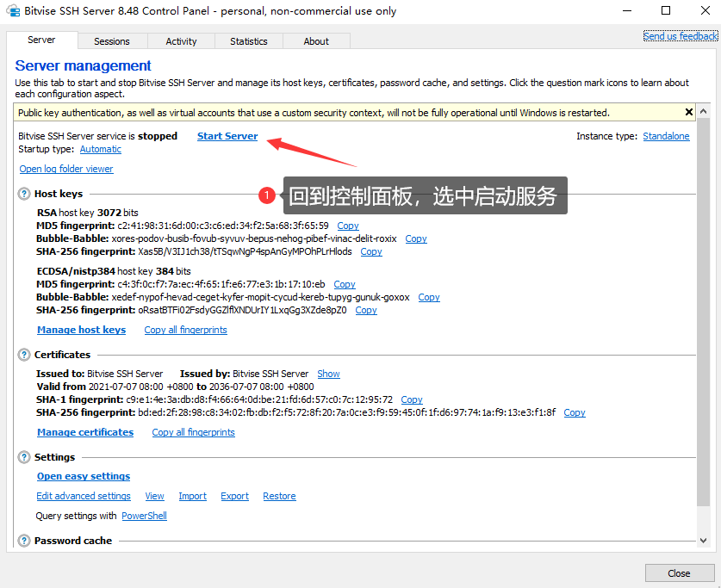721x588 pixels.
Task: Open the Statistics tab
Action: tap(249, 41)
